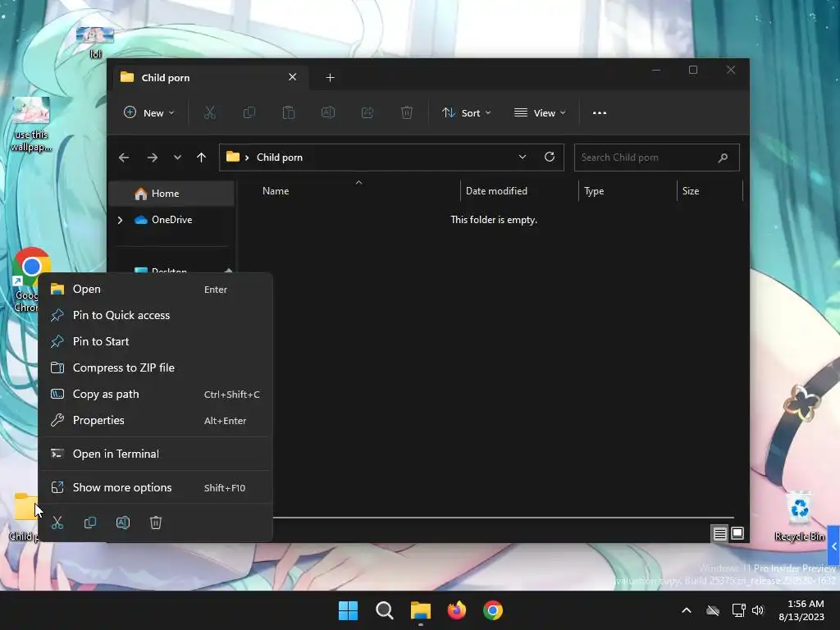
Task: Select the 'lol' desktop image file
Action: (95, 43)
